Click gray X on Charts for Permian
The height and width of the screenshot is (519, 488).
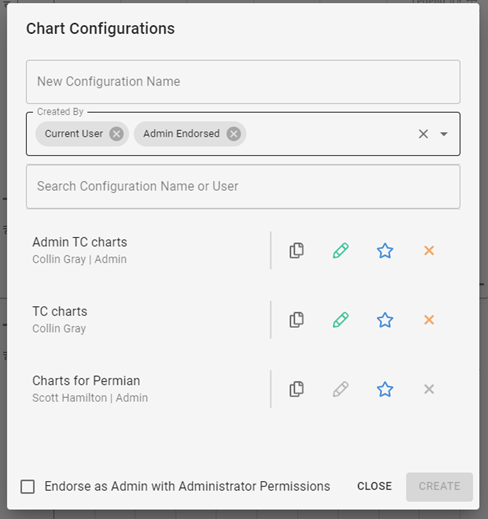429,389
